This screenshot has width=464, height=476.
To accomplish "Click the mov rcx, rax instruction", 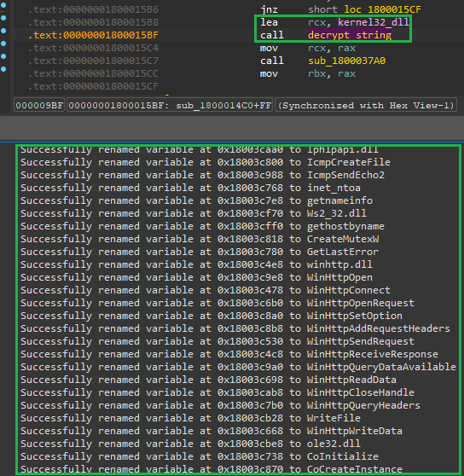I will pyautogui.click(x=308, y=48).
